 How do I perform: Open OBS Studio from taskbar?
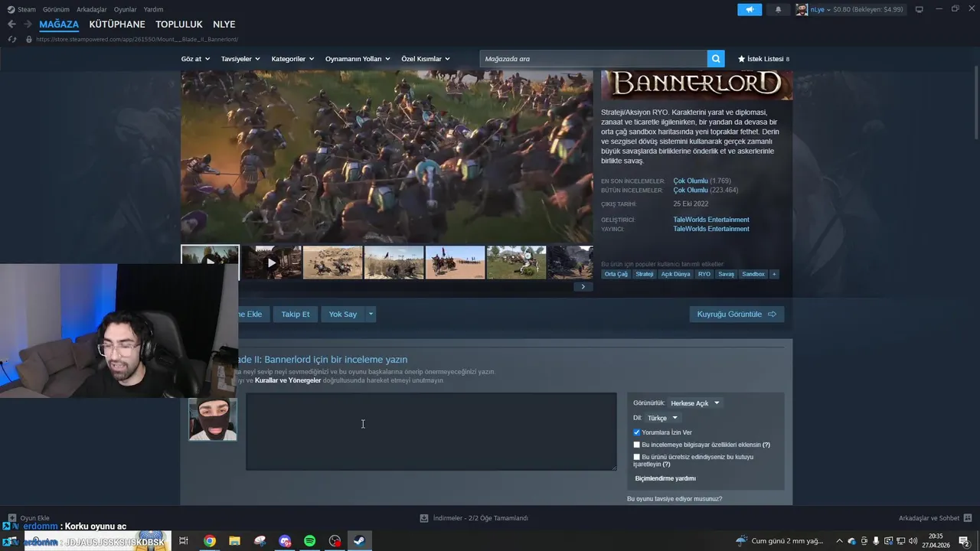tap(335, 541)
